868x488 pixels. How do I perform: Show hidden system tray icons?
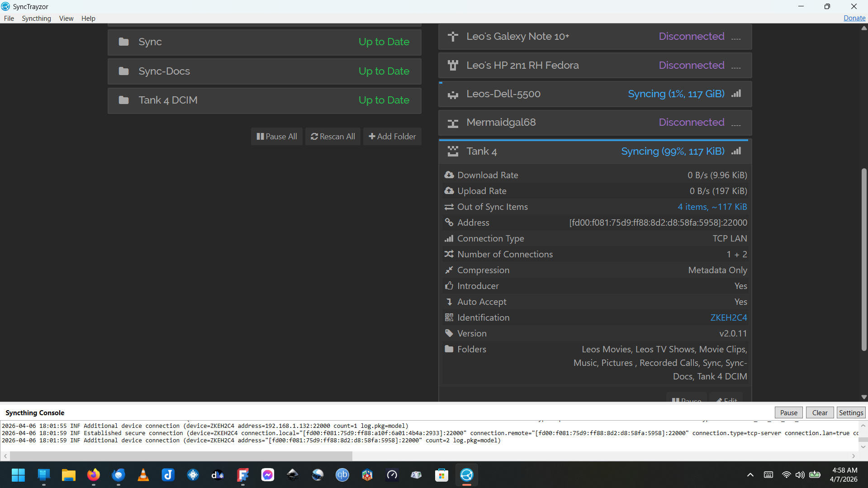click(x=750, y=475)
